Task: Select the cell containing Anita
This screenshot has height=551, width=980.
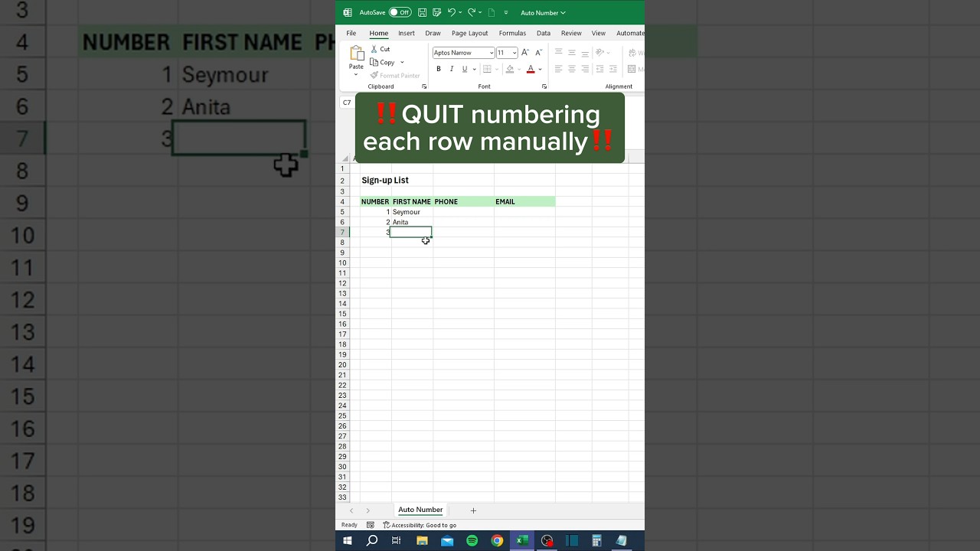Action: click(411, 222)
